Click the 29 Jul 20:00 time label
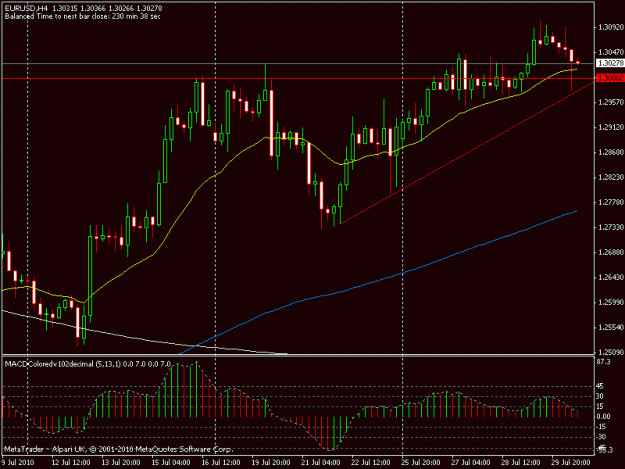This screenshot has height=469, width=625. 571,463
